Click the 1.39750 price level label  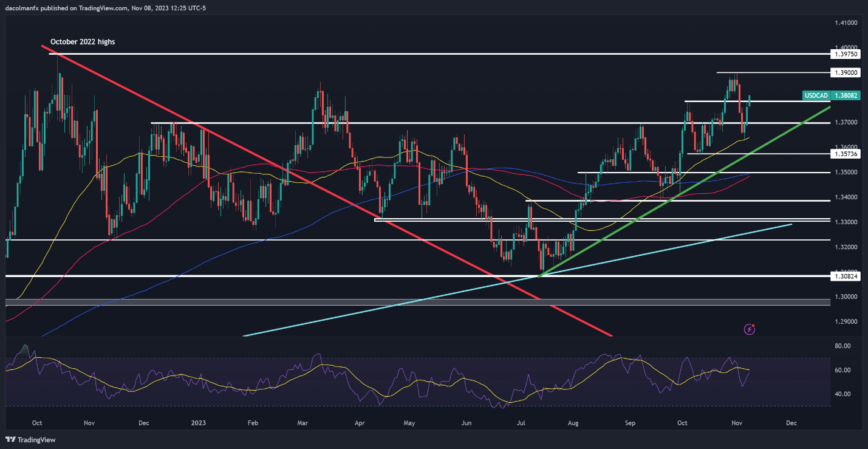(x=845, y=54)
